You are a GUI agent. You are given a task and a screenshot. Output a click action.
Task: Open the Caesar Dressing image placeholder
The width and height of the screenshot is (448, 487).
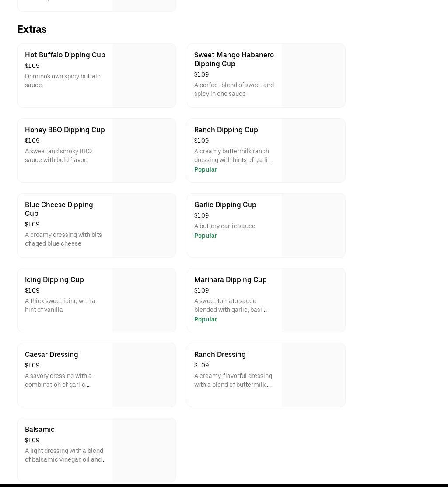[144, 375]
